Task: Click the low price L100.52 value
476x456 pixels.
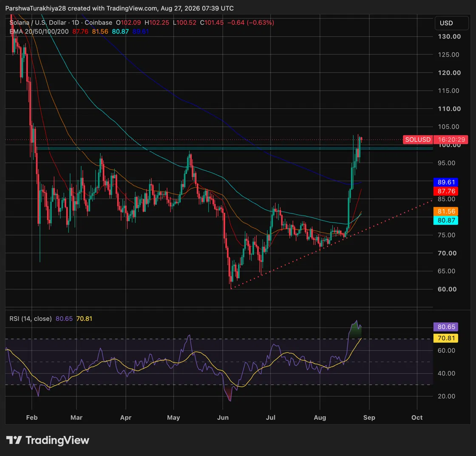Action: (184, 23)
